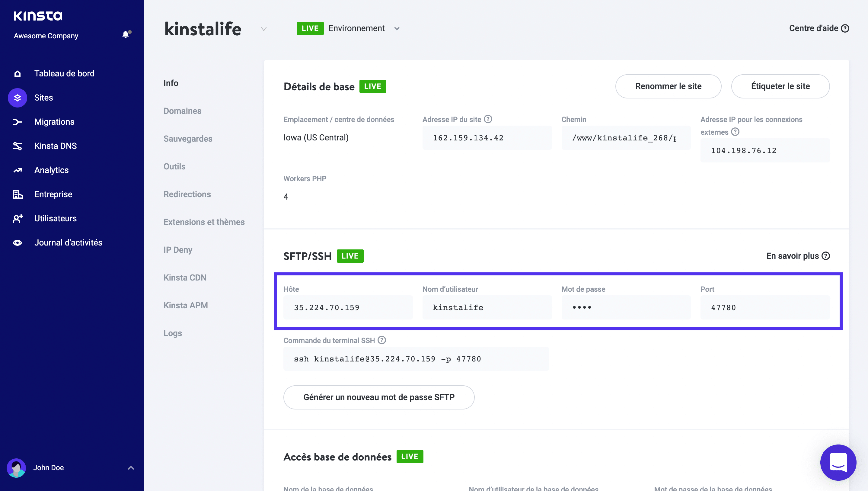Click help icon beside externes label
Screen dimensions: 868x491
735,132
